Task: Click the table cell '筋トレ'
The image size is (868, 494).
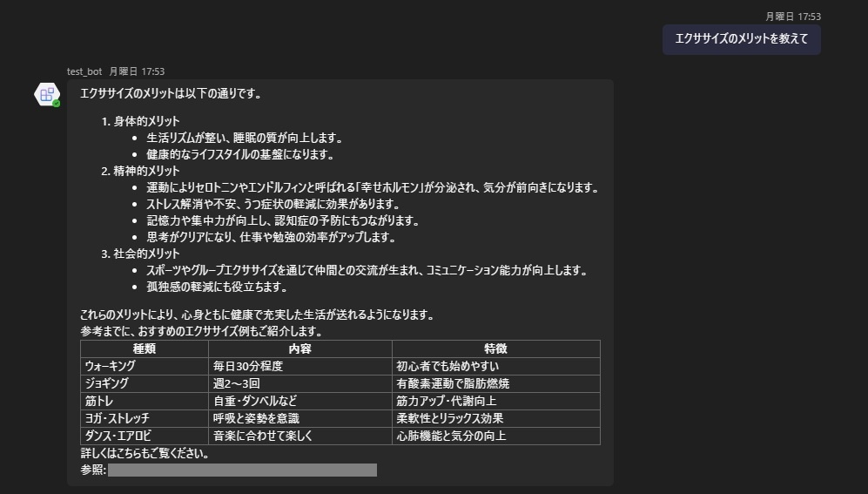Action: coord(145,401)
